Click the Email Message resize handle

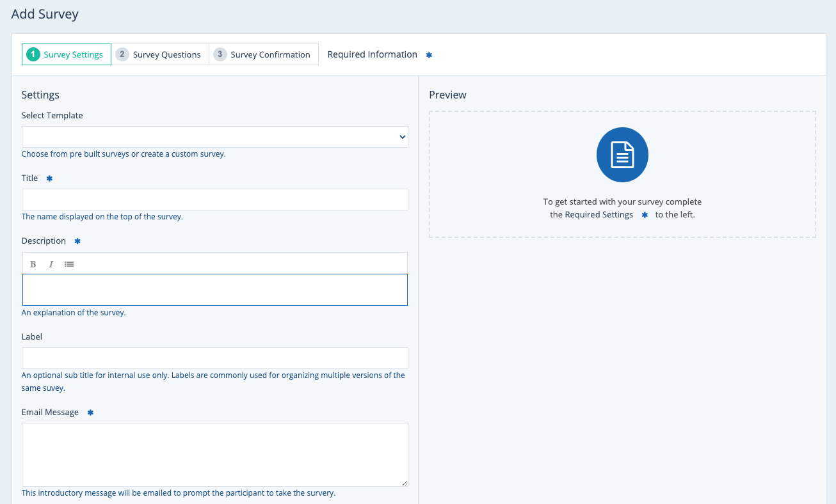404,483
